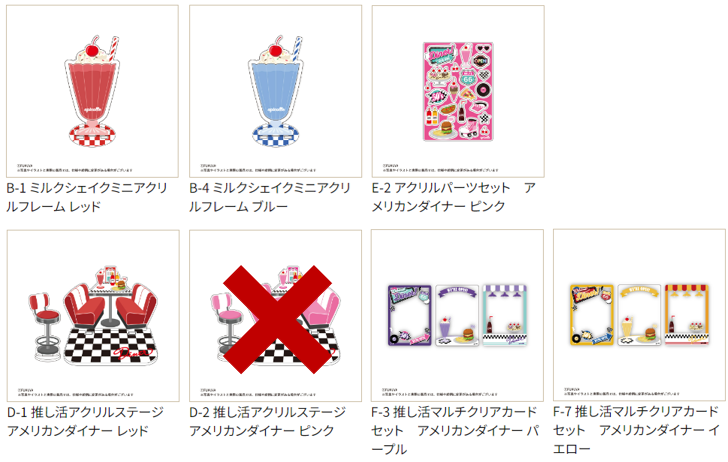
Task: Click B-4 ミルクシェイクミニアクリルフレーム ブルー text
Action: [270, 197]
